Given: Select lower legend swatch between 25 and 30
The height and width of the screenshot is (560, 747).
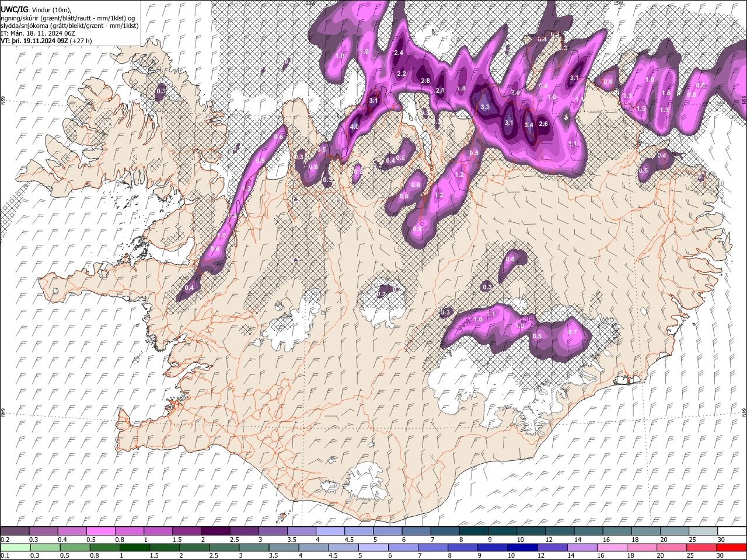Looking at the screenshot, I should click(702, 548).
